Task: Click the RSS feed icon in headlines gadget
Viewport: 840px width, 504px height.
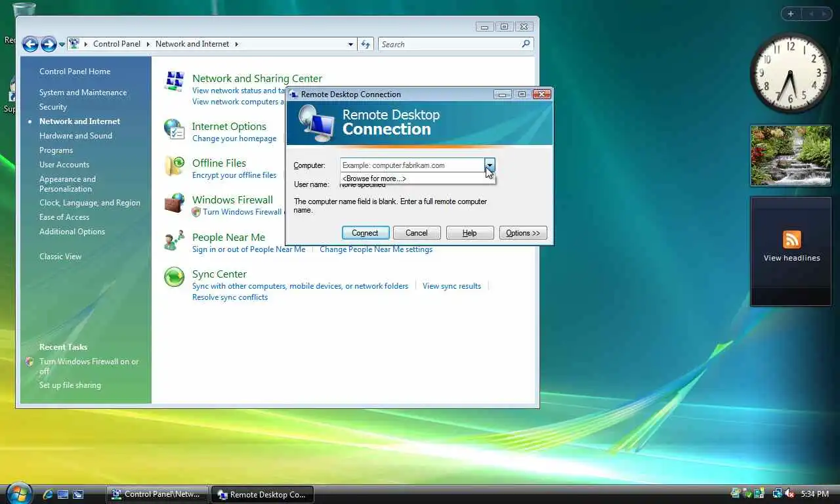Action: [791, 239]
